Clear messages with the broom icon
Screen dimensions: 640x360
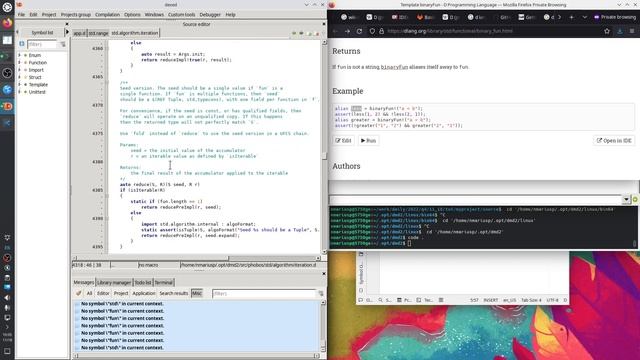[x=78, y=293]
